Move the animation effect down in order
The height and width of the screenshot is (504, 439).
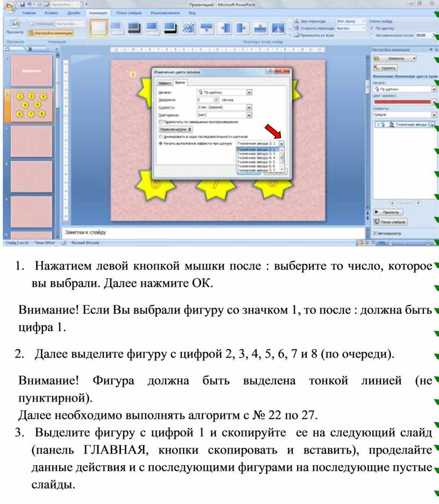point(418,203)
